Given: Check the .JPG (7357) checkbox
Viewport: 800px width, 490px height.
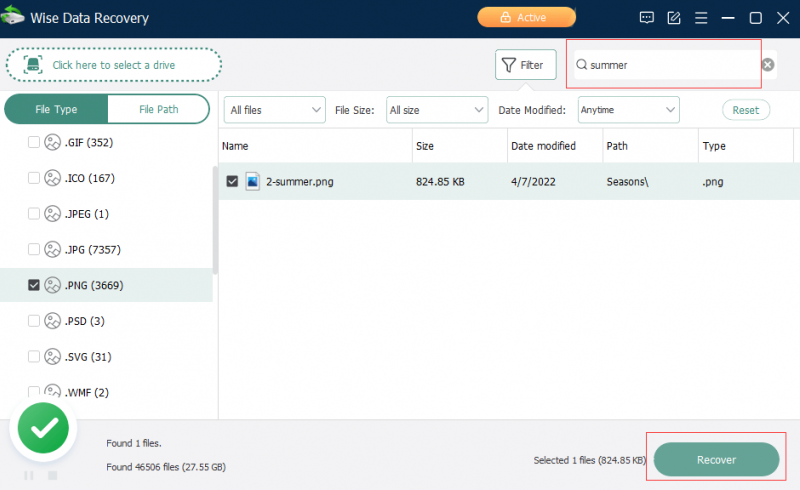Looking at the screenshot, I should (34, 249).
